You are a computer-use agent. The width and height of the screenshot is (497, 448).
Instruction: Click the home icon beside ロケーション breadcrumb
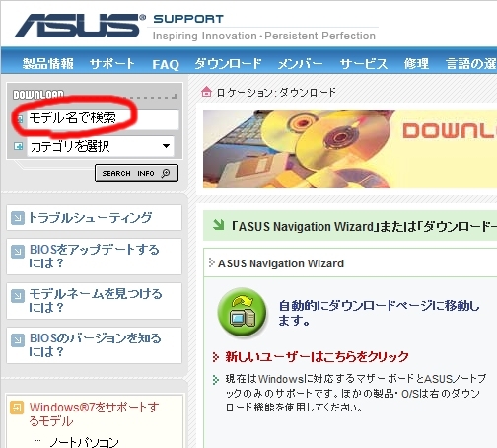[206, 91]
